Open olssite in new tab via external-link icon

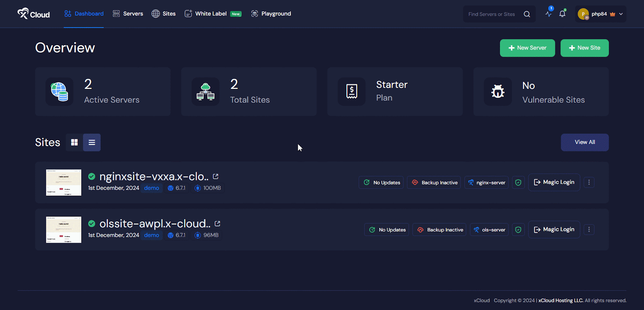click(x=217, y=223)
